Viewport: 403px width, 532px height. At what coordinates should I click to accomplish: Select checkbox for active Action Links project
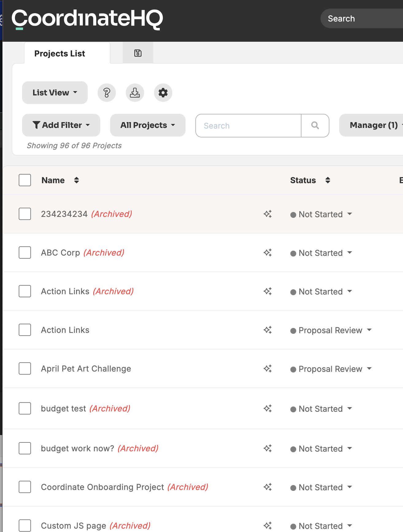pos(25,330)
